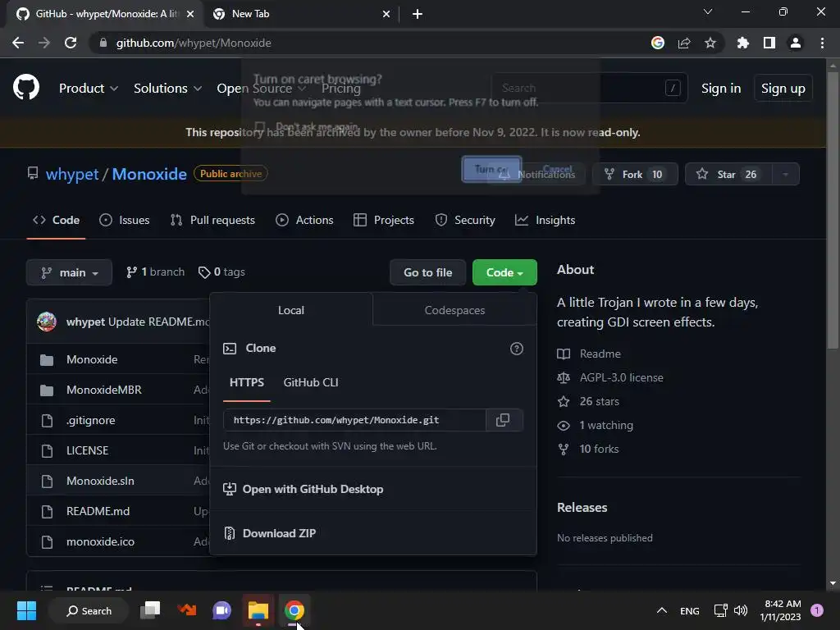Open volume control in system tray
Viewport: 840px width, 630px height.
(741, 610)
